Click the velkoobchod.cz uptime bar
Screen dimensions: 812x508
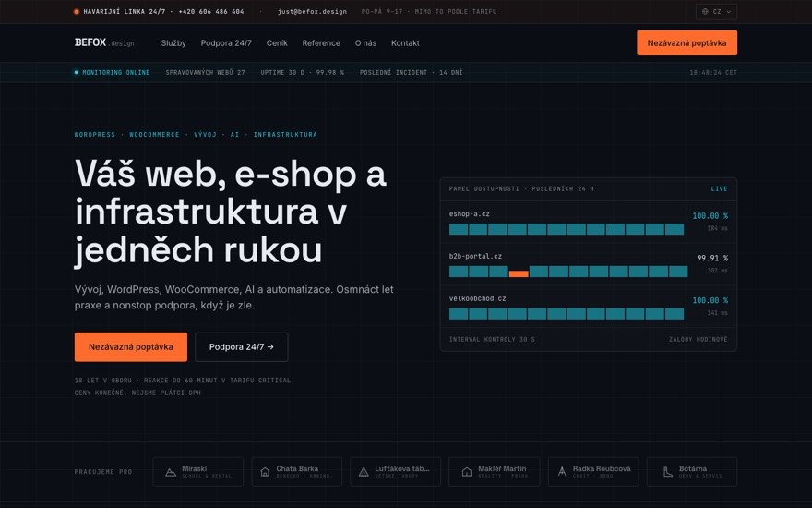coord(567,314)
